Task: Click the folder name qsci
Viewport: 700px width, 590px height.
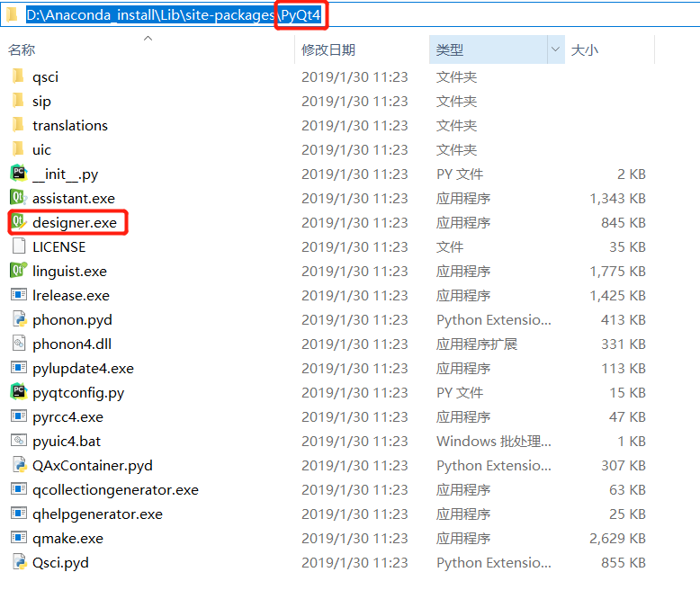Action: 46,77
